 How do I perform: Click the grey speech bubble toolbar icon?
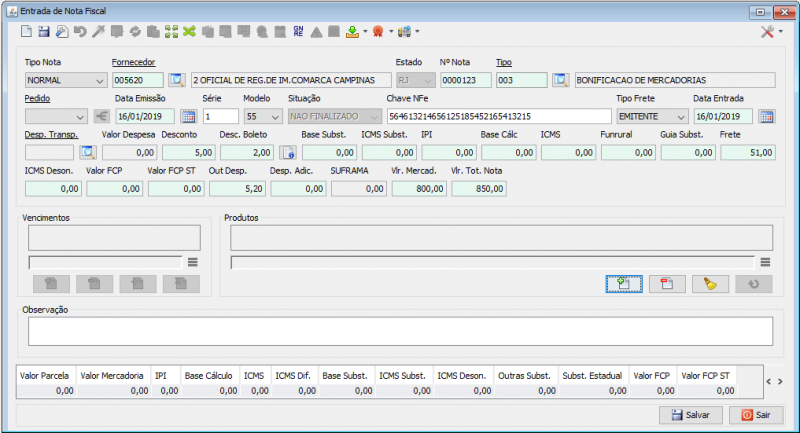[x=117, y=32]
